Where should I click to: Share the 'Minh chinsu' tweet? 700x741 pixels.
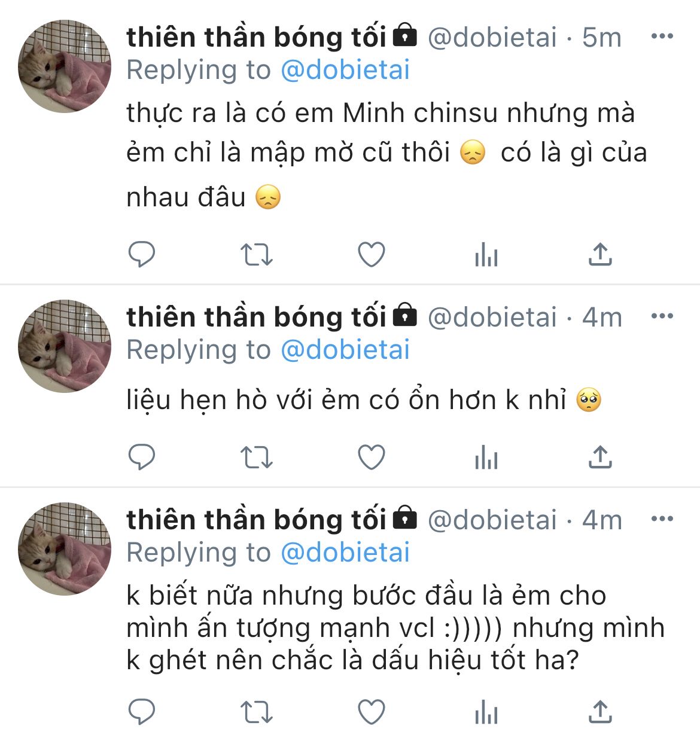600,254
